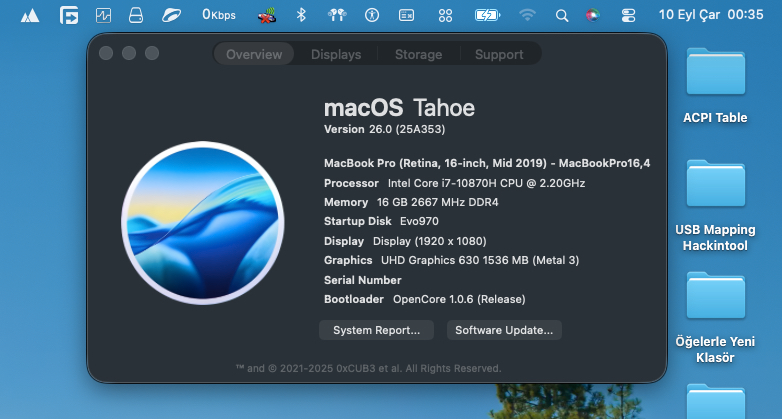
Task: Switch to the Storage tab
Action: 418,54
